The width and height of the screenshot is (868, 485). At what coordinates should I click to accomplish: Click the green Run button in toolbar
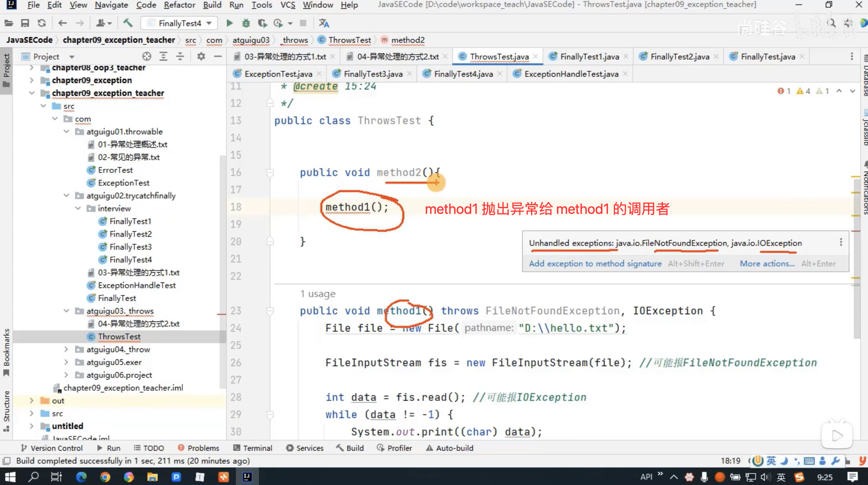click(229, 23)
